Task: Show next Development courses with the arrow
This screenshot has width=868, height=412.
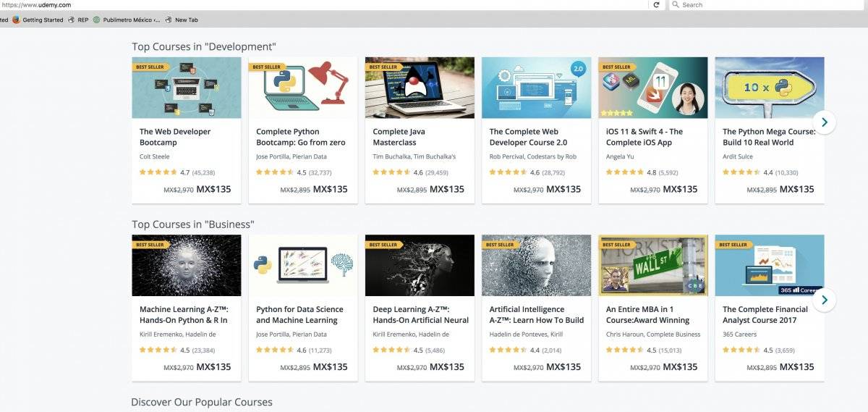Action: (825, 122)
